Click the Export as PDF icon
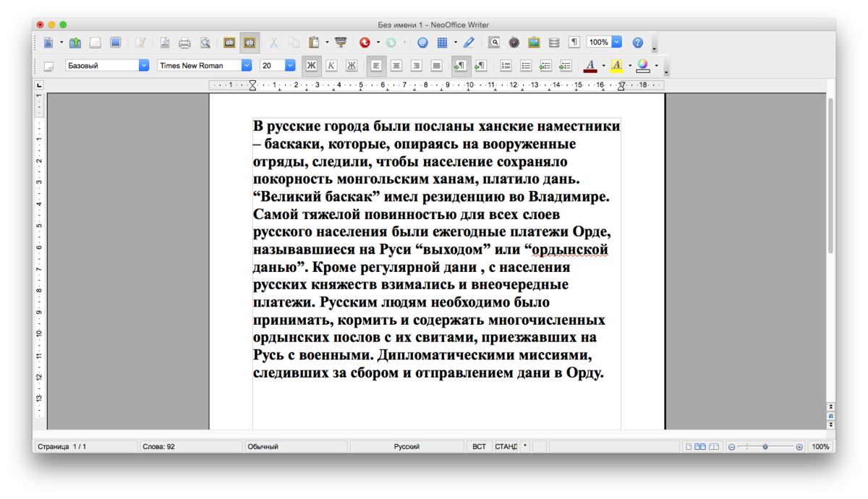Image resolution: width=868 pixels, height=499 pixels. pyautogui.click(x=165, y=43)
